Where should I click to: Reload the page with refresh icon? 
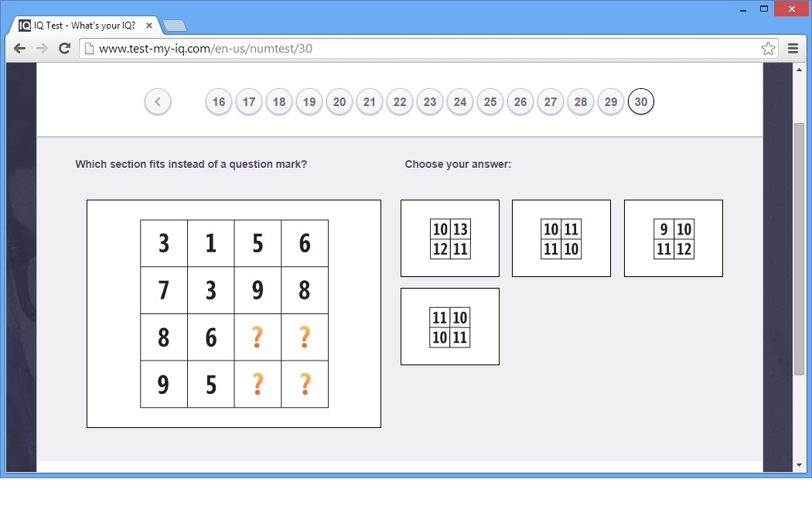tap(64, 49)
